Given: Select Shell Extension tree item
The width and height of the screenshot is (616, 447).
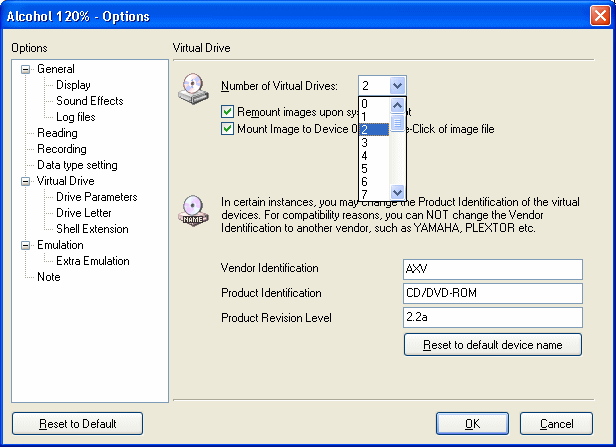Looking at the screenshot, I should [x=92, y=229].
